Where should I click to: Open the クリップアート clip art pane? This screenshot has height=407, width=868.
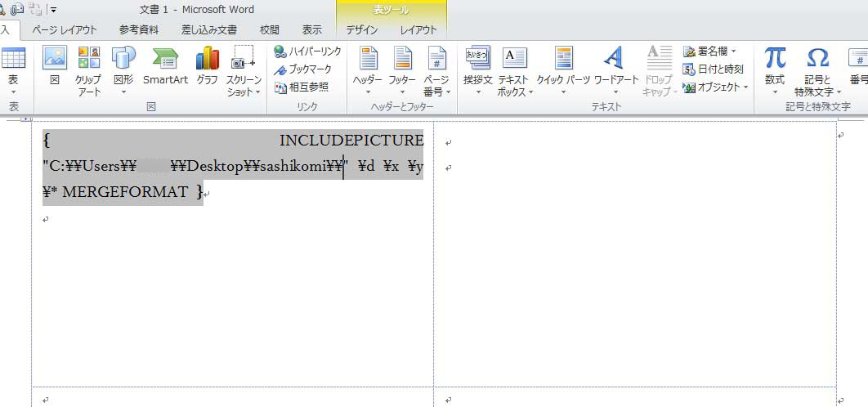click(x=88, y=69)
